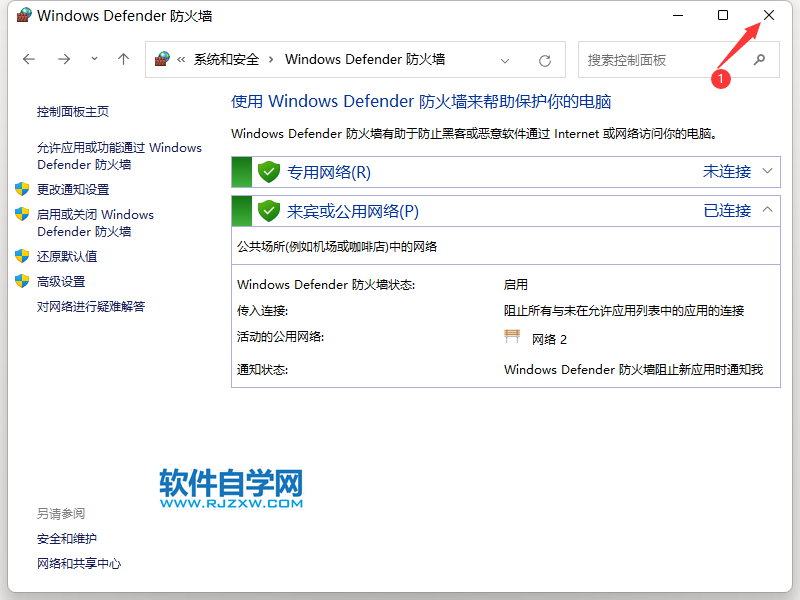Image resolution: width=800 pixels, height=600 pixels.
Task: Click green shield icon of 专用网络(R)
Action: pyautogui.click(x=269, y=172)
